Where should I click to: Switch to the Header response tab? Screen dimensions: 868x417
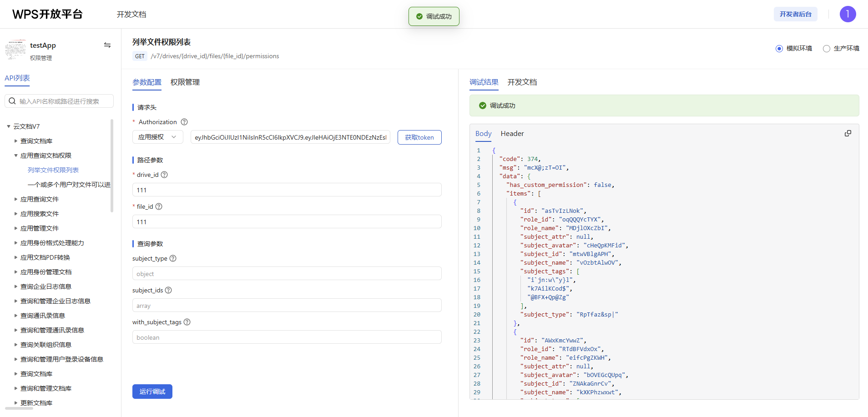pyautogui.click(x=512, y=134)
